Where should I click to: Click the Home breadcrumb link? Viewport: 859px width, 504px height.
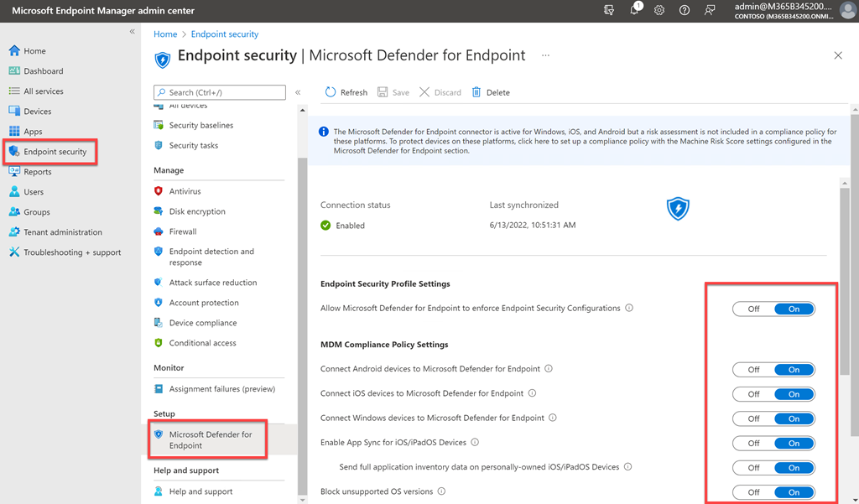click(x=165, y=34)
